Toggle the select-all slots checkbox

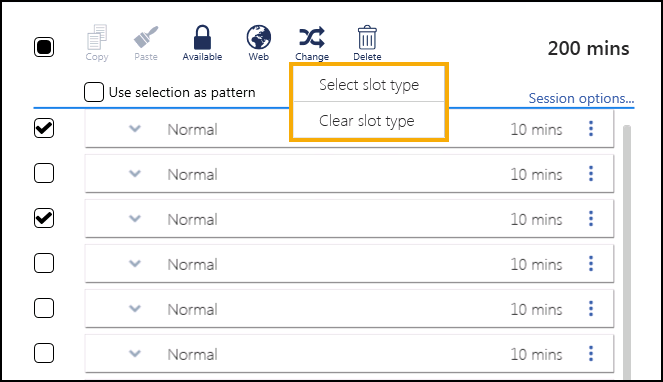44,47
